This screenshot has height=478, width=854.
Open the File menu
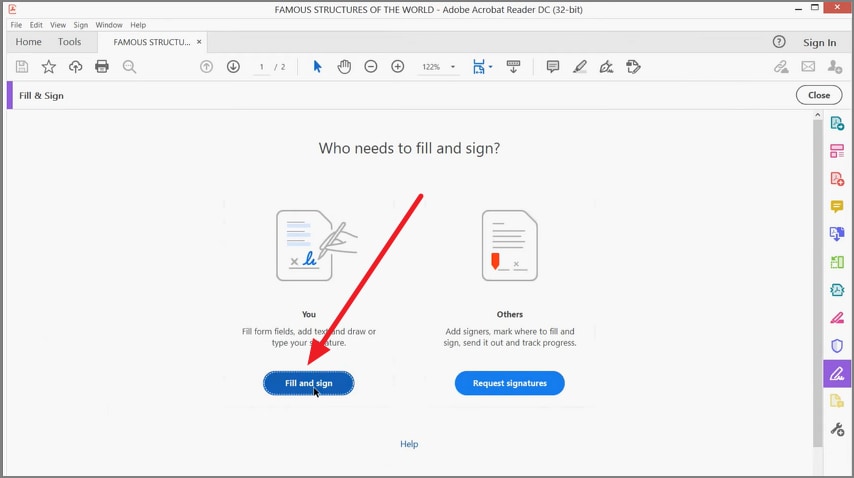click(x=16, y=24)
